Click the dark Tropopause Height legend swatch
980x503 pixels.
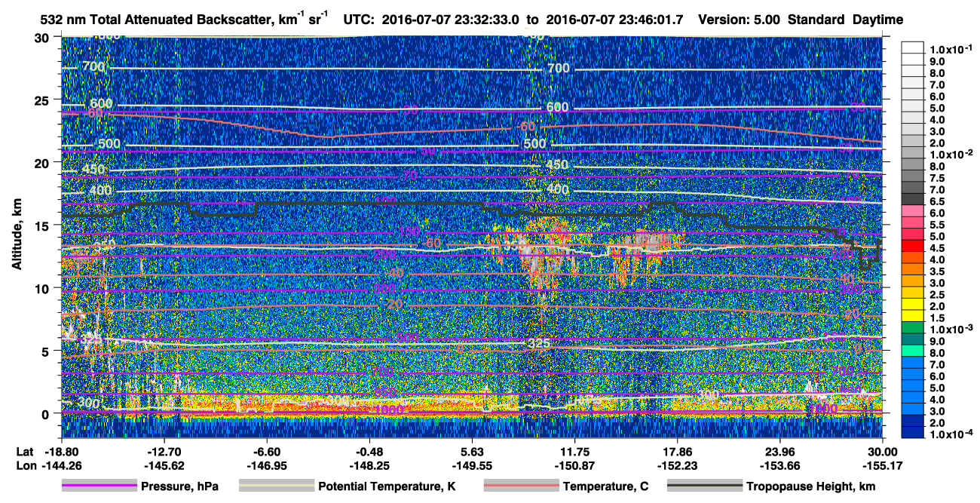[x=705, y=486]
